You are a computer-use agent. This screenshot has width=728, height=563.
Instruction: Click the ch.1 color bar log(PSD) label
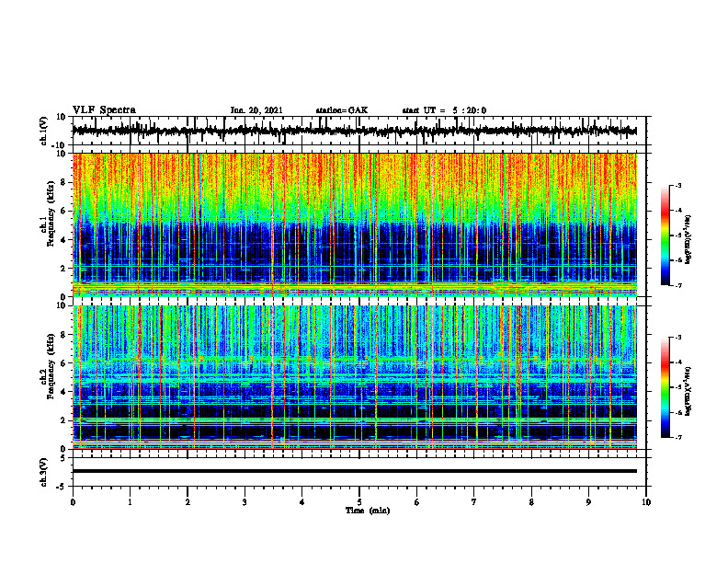(688, 240)
